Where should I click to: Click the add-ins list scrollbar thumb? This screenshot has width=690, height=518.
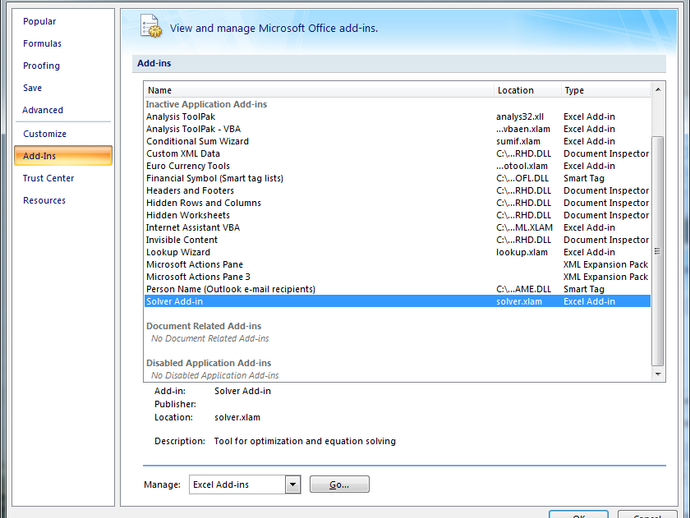pyautogui.click(x=658, y=251)
